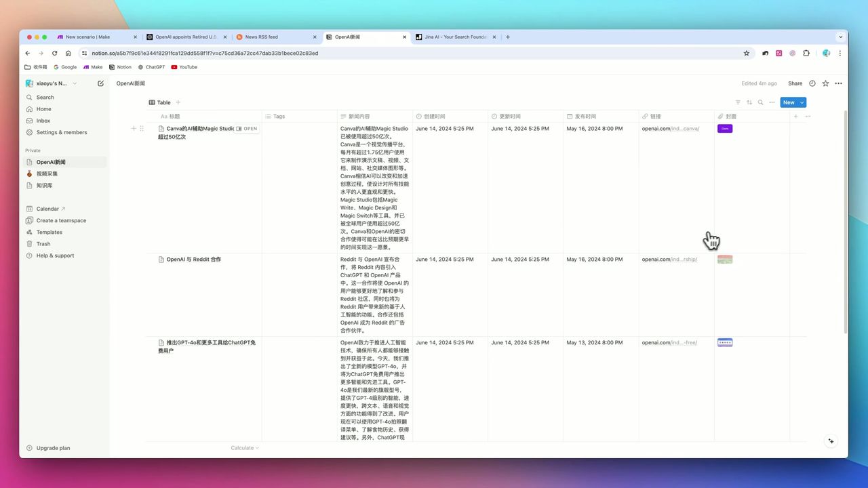The image size is (868, 488).
Task: Click the plus icon to add a table column
Action: tap(795, 116)
